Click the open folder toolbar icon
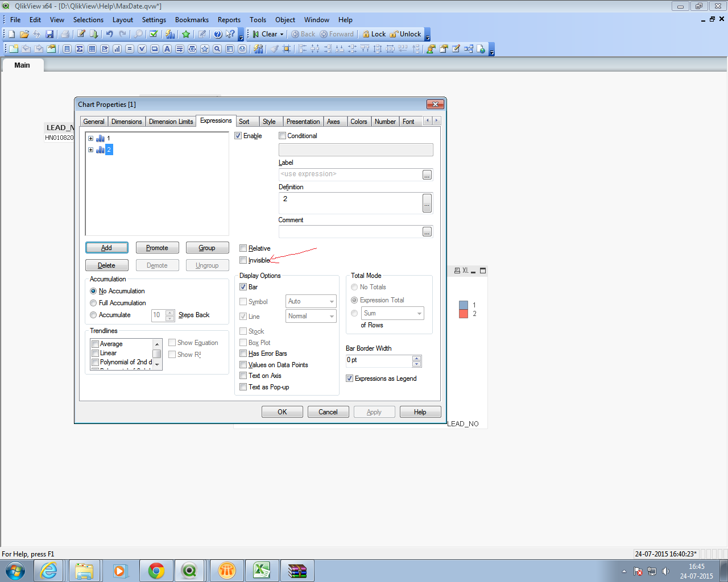 click(24, 34)
